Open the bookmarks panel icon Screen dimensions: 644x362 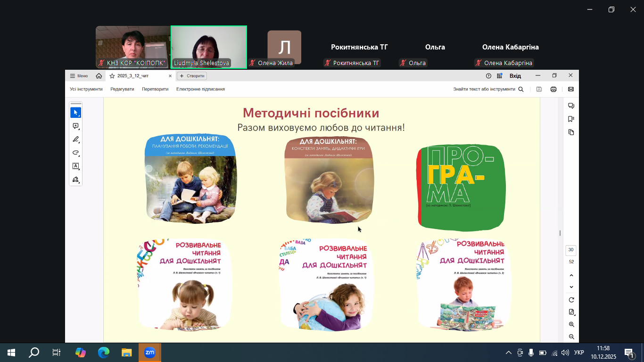coord(571,119)
